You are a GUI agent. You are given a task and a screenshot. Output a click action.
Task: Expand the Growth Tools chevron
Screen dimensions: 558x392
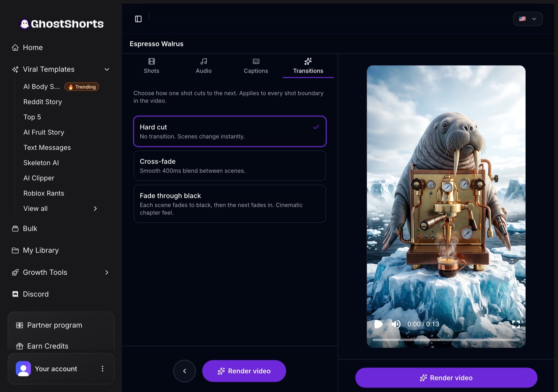click(x=107, y=272)
